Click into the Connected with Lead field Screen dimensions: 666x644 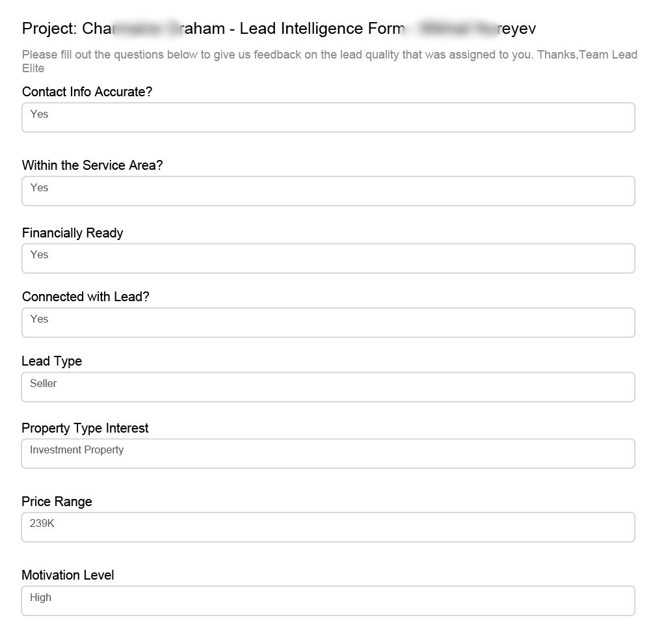[x=328, y=323]
